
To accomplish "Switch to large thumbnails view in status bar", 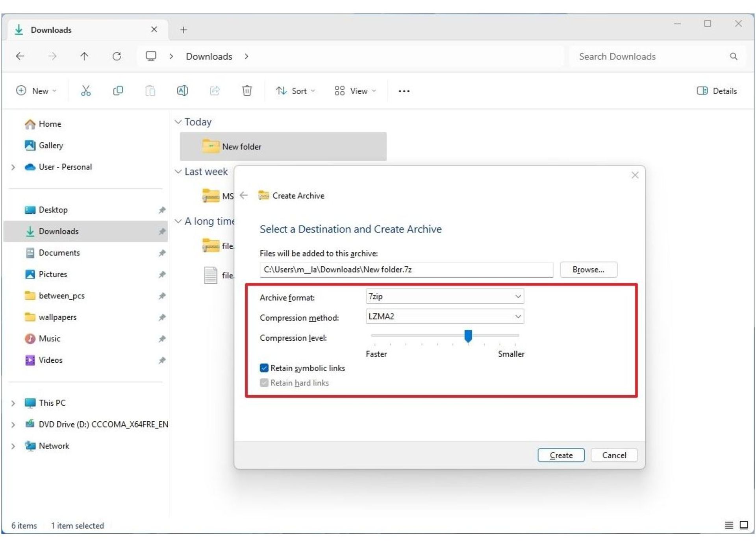I will [x=743, y=525].
